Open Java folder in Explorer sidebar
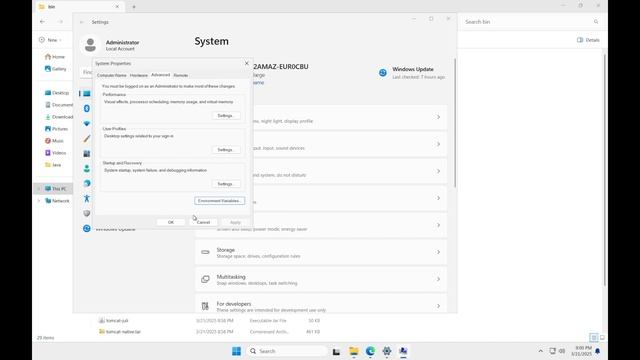640x360 pixels. (x=53, y=165)
